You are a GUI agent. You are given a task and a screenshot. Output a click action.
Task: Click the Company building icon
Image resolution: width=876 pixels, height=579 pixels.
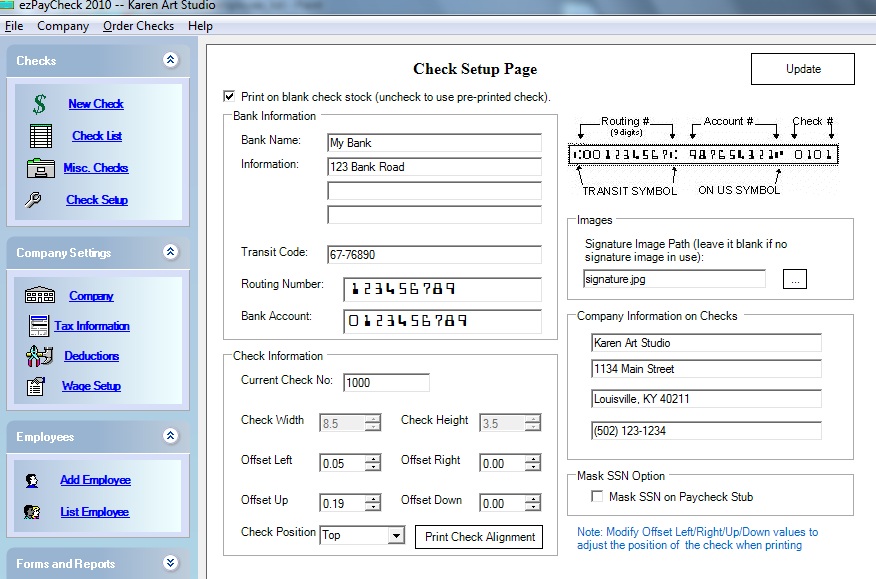[x=38, y=296]
